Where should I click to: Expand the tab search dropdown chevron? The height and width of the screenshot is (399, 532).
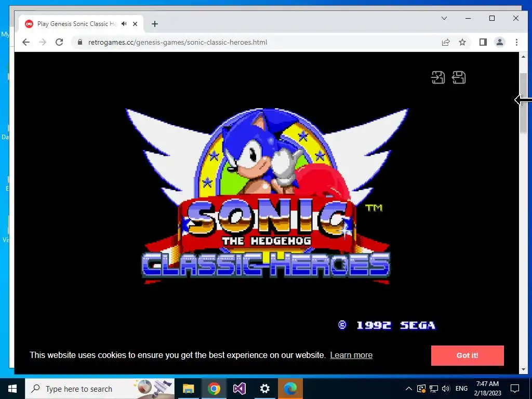pyautogui.click(x=444, y=18)
